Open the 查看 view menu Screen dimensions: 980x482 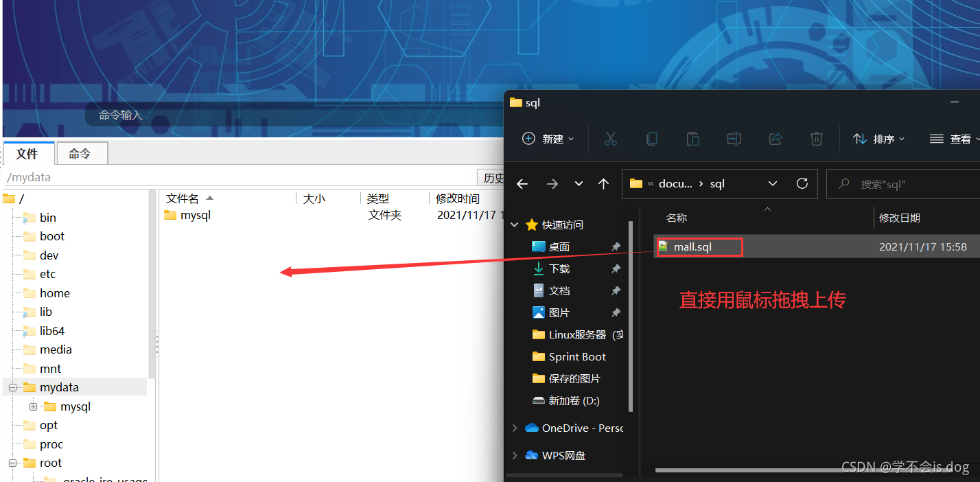(959, 139)
